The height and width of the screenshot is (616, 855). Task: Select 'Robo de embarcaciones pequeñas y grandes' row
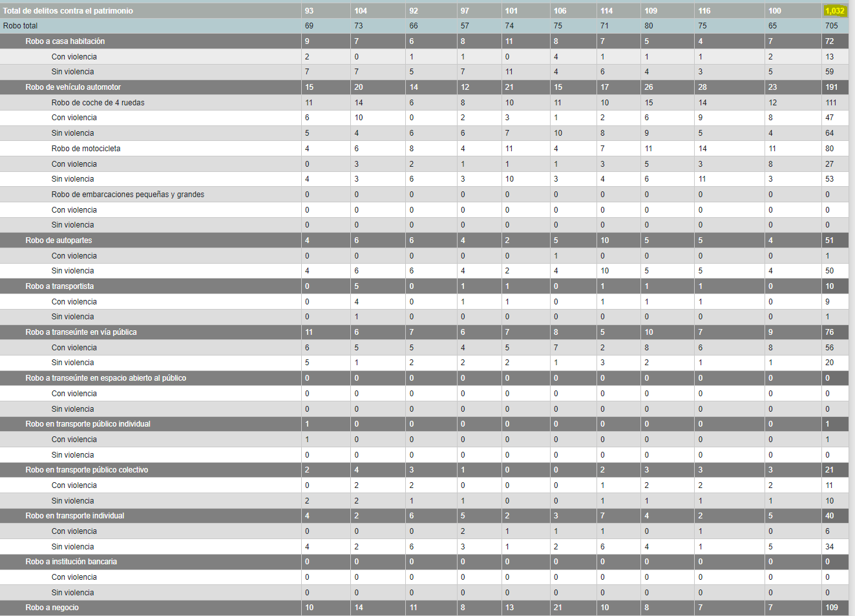pyautogui.click(x=128, y=195)
